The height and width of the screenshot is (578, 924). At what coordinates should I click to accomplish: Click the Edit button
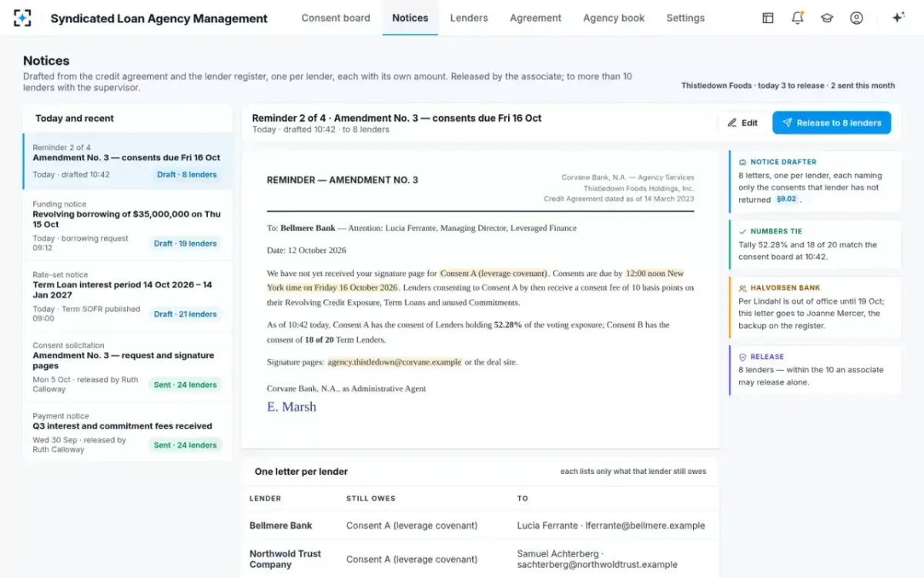(743, 123)
